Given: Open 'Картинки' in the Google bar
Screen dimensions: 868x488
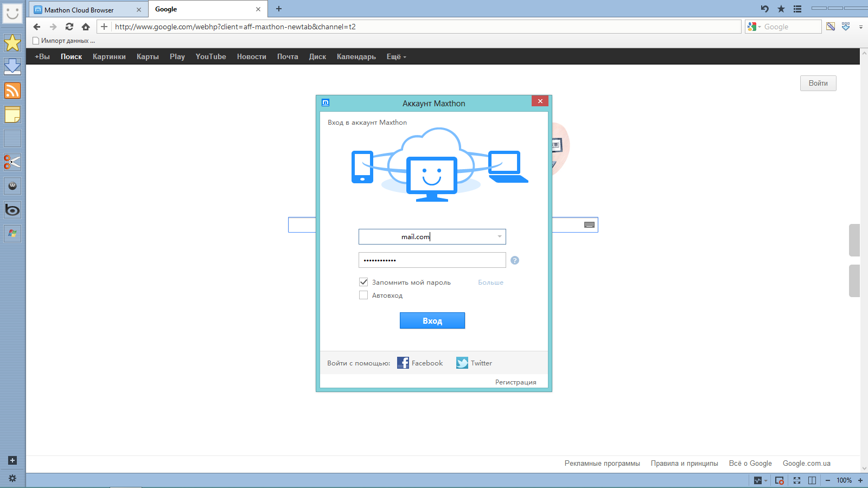Looking at the screenshot, I should pyautogui.click(x=109, y=56).
